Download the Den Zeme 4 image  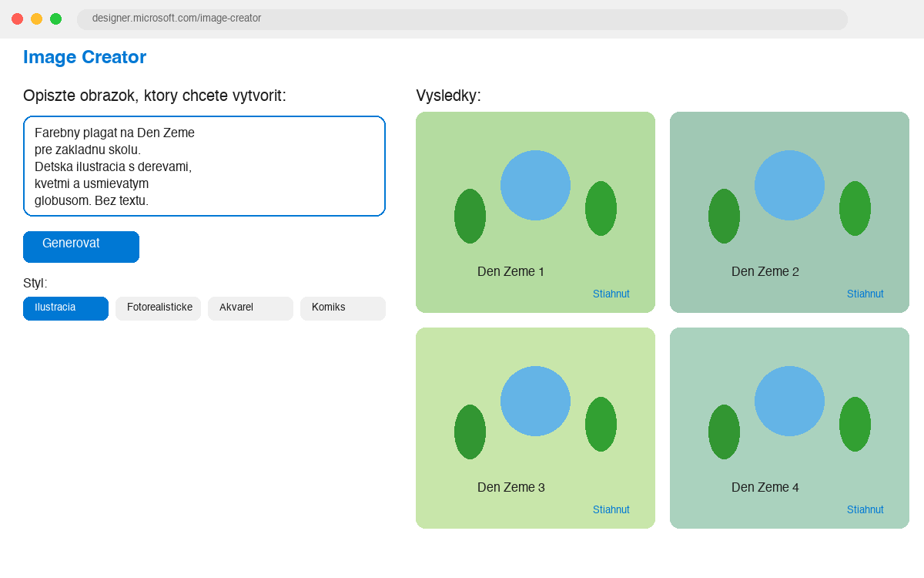[865, 509]
